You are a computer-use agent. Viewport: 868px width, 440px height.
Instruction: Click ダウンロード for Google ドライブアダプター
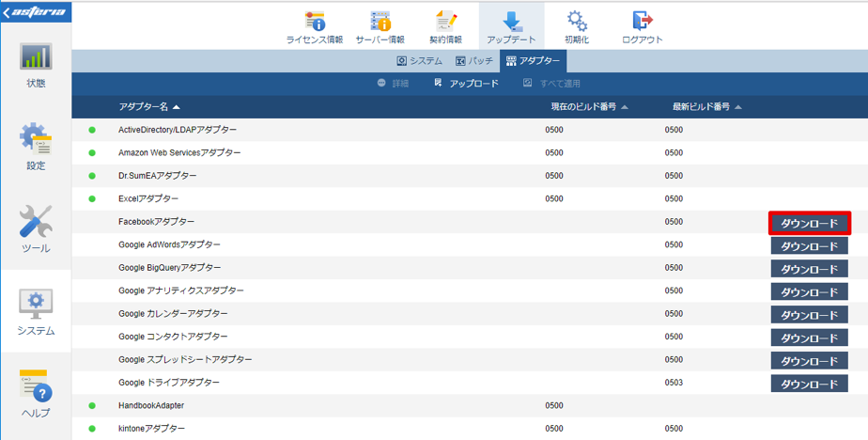810,384
